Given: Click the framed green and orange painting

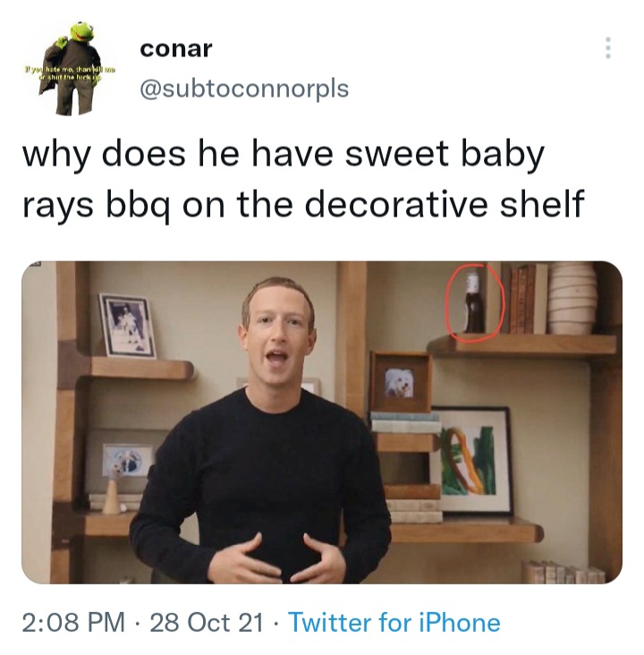Looking at the screenshot, I should coord(472,460).
